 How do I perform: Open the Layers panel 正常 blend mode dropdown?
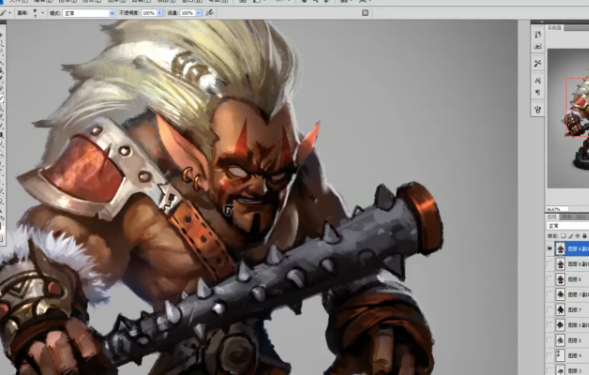(x=568, y=225)
